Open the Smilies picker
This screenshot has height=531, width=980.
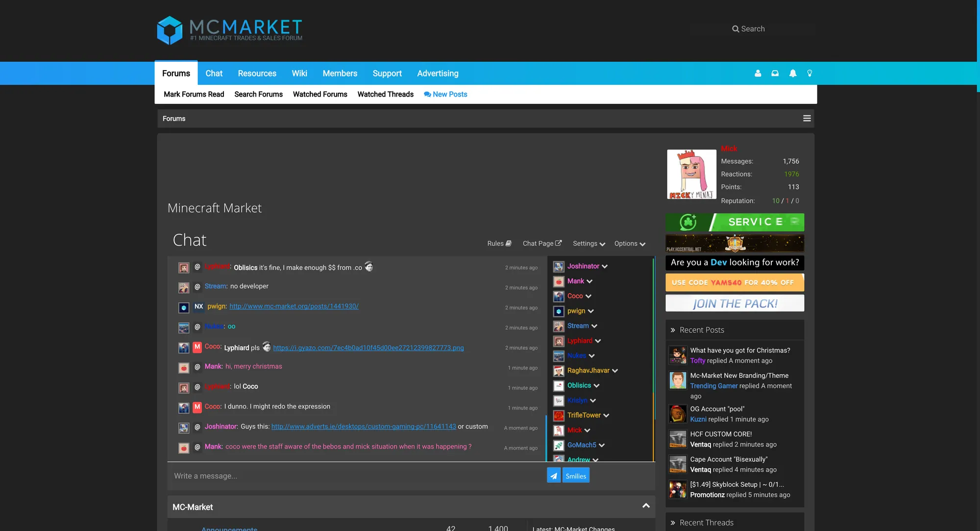pyautogui.click(x=576, y=476)
